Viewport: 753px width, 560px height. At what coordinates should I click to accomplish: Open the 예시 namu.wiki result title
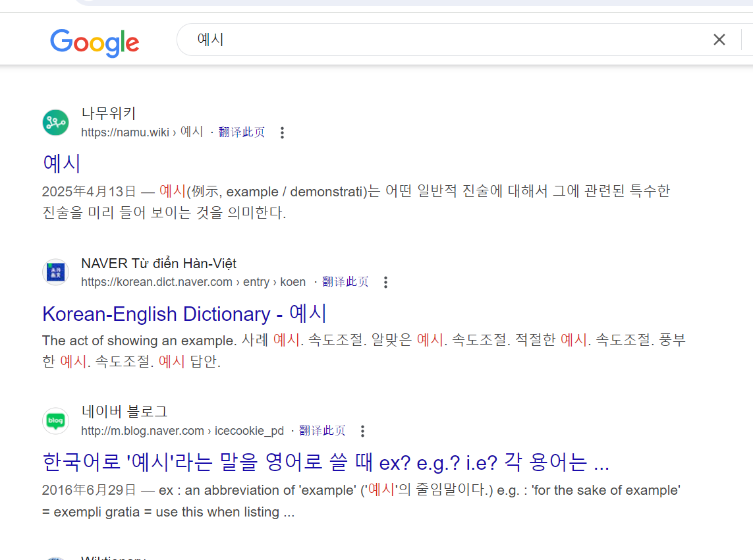click(61, 163)
